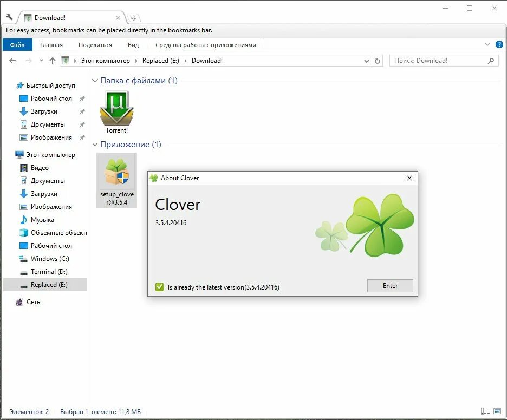The height and width of the screenshot is (420, 507).
Task: Click the Download! breadcrumb segment
Action: pos(207,61)
